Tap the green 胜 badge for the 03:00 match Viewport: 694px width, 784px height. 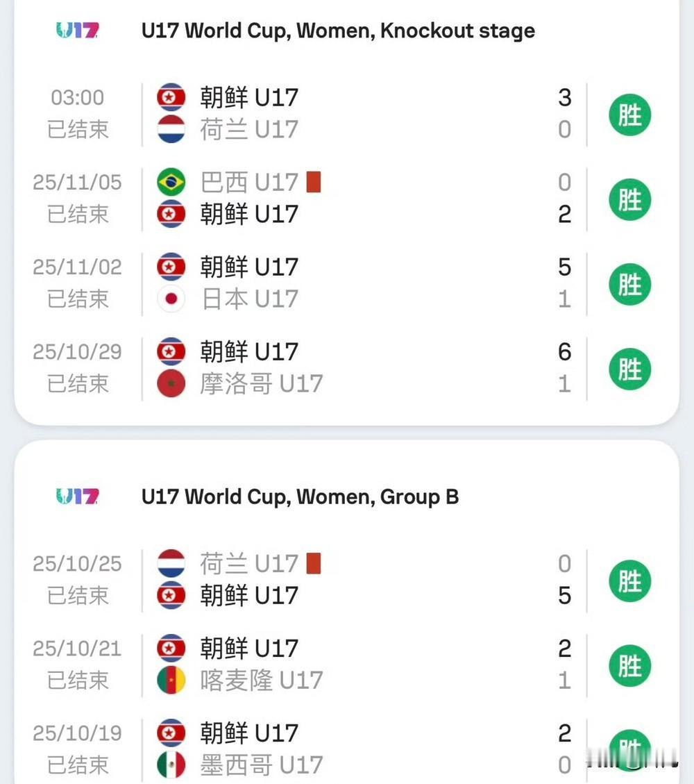[x=629, y=115]
